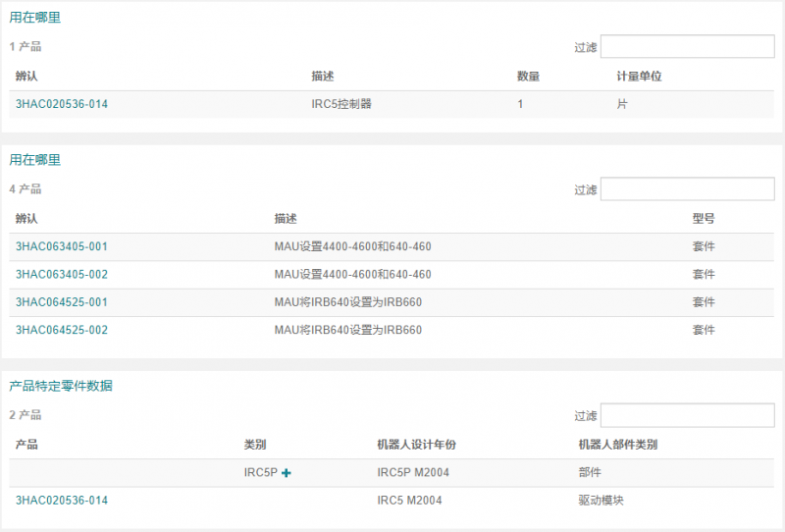The width and height of the screenshot is (785, 532).
Task: Focus the 过滤 field in the 1 产品 section
Action: (688, 46)
